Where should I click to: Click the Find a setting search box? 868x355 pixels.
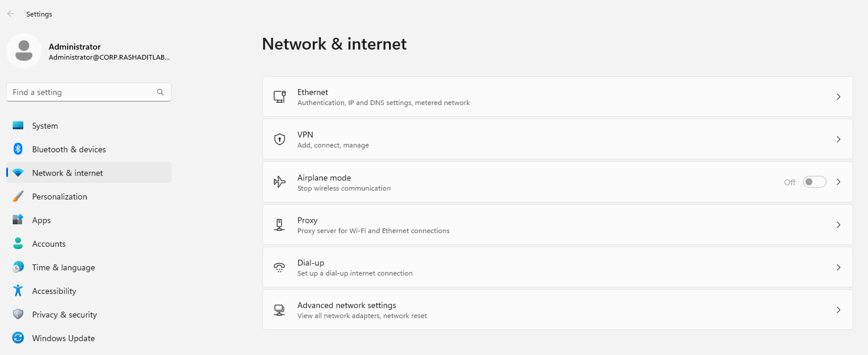coord(81,92)
